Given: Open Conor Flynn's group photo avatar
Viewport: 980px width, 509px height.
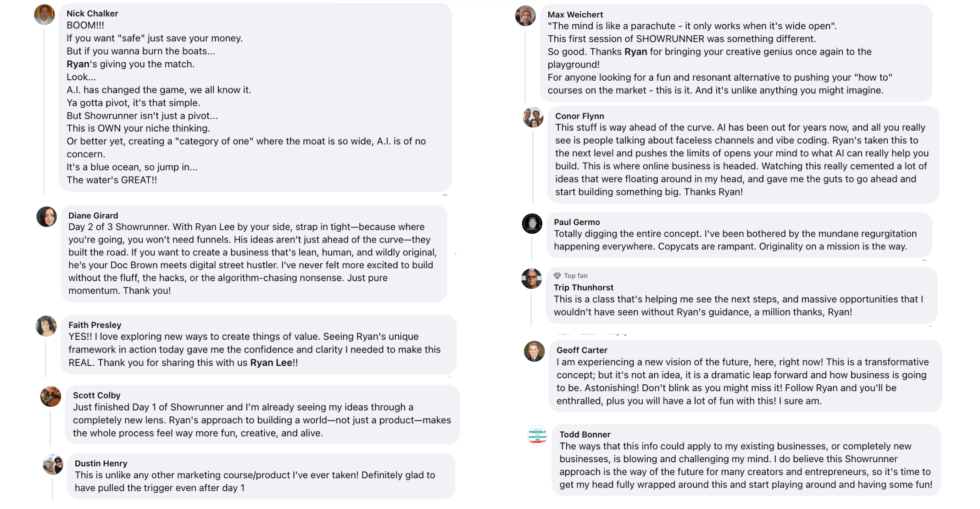Looking at the screenshot, I should (533, 118).
